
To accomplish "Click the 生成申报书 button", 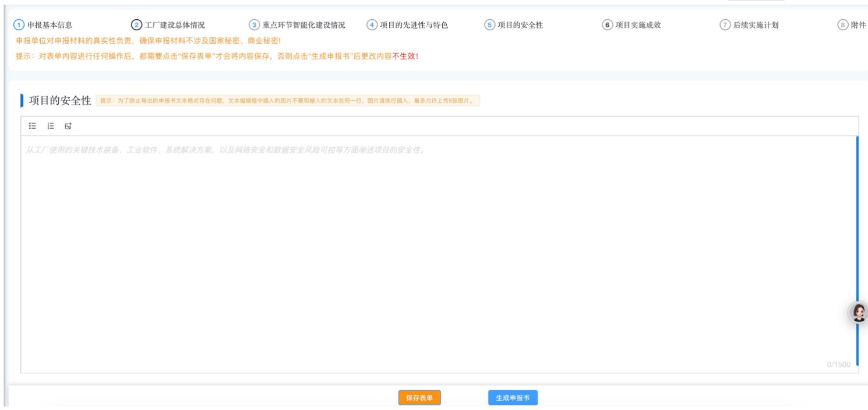I will coord(513,398).
